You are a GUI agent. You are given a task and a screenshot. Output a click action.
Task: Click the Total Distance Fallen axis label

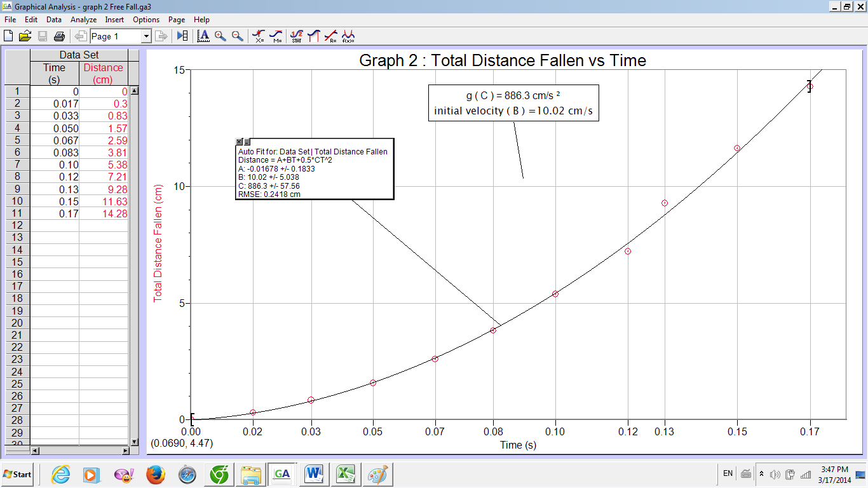pyautogui.click(x=159, y=244)
